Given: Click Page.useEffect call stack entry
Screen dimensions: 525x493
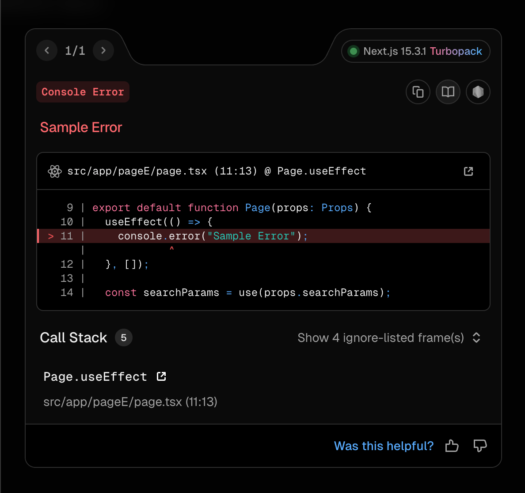Looking at the screenshot, I should tap(95, 377).
